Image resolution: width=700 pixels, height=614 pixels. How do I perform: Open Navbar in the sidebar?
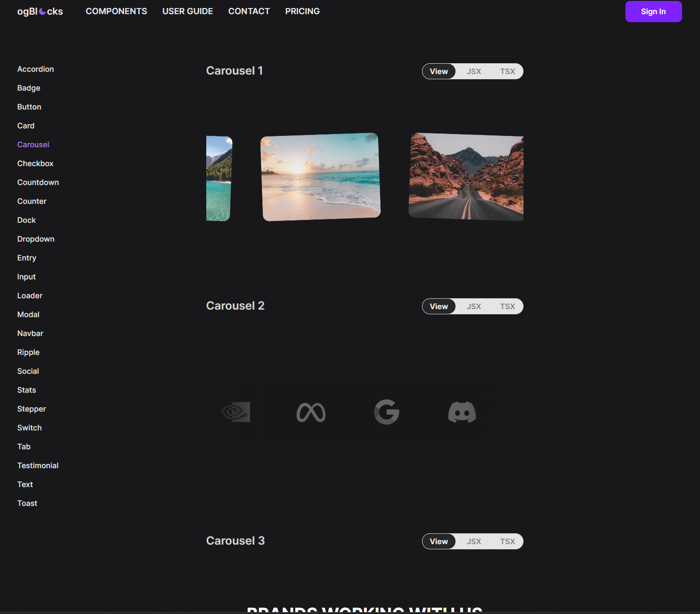point(30,333)
